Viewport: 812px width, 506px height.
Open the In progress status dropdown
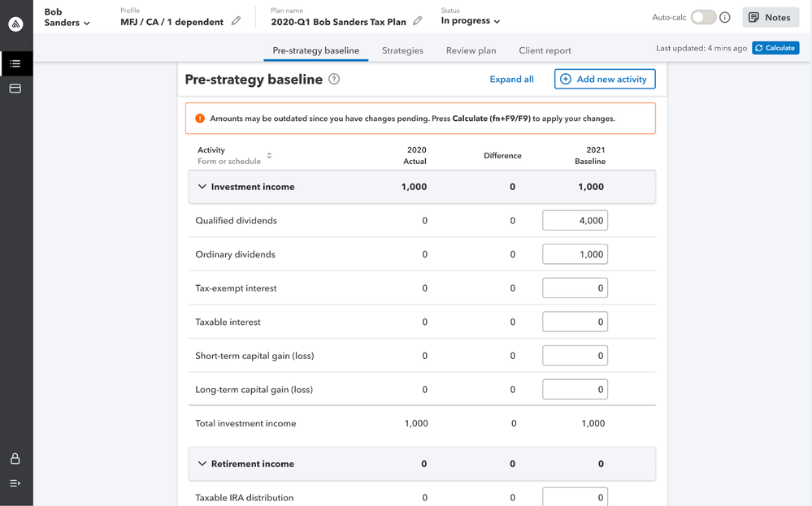click(x=471, y=21)
